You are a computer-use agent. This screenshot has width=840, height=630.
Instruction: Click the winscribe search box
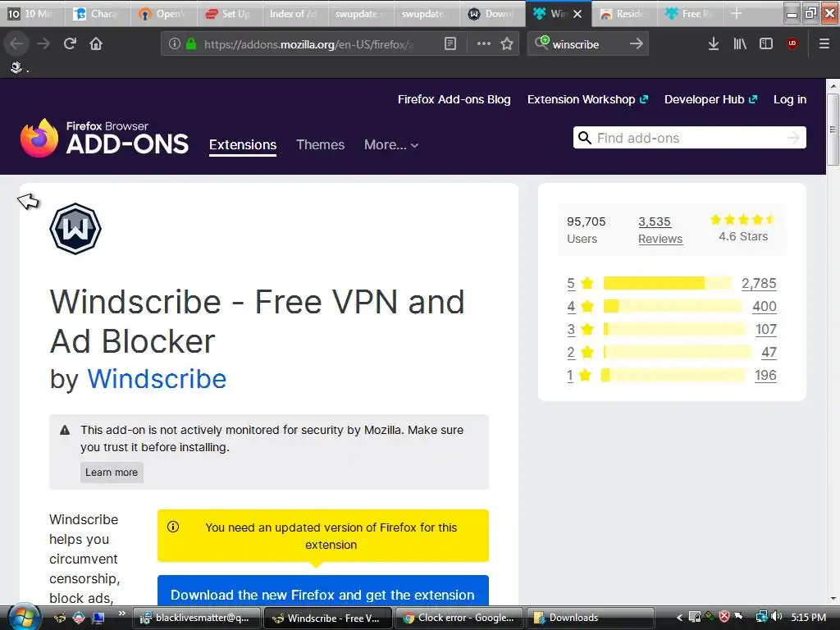click(x=587, y=44)
